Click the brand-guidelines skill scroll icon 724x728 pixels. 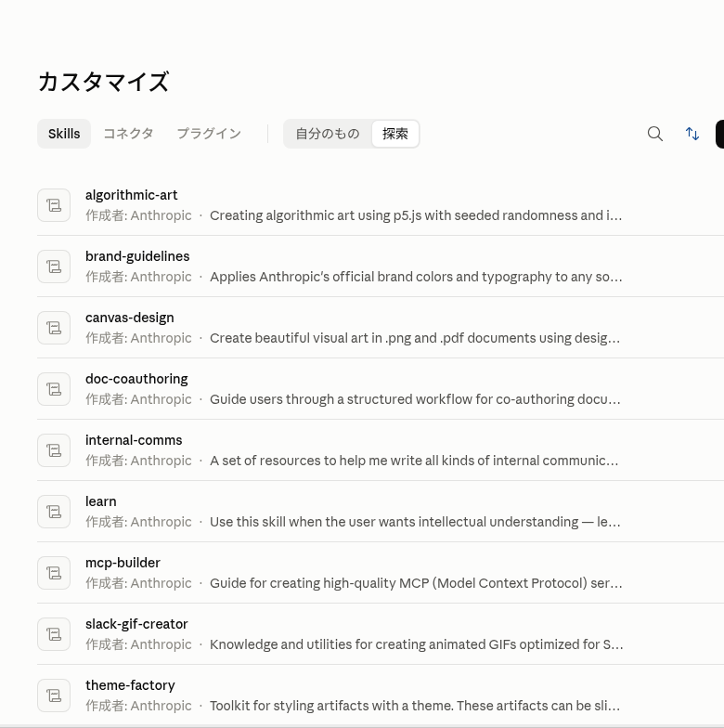point(54,266)
